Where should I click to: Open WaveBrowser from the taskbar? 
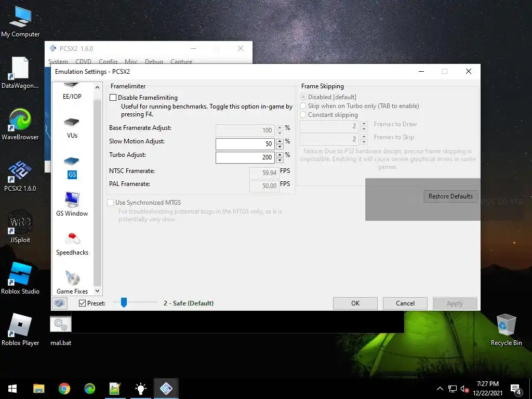click(89, 389)
